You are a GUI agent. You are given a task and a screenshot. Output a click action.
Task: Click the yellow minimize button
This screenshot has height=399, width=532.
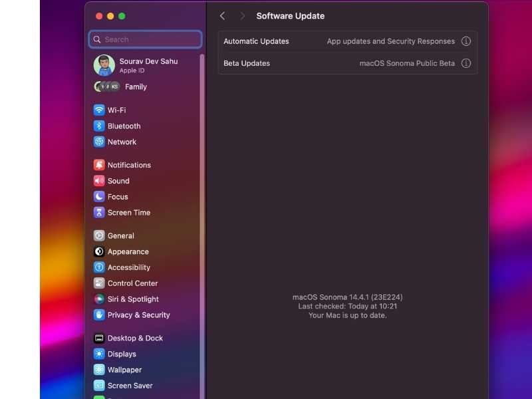pos(110,16)
